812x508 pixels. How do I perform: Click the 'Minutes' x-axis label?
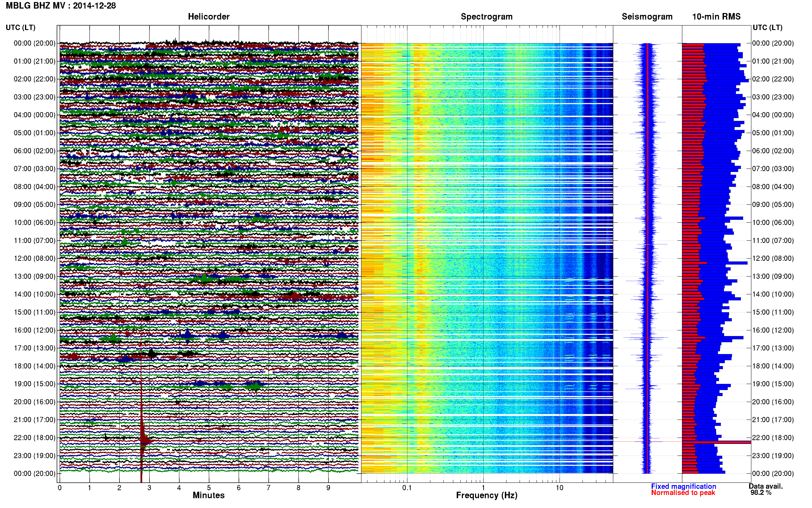(208, 495)
